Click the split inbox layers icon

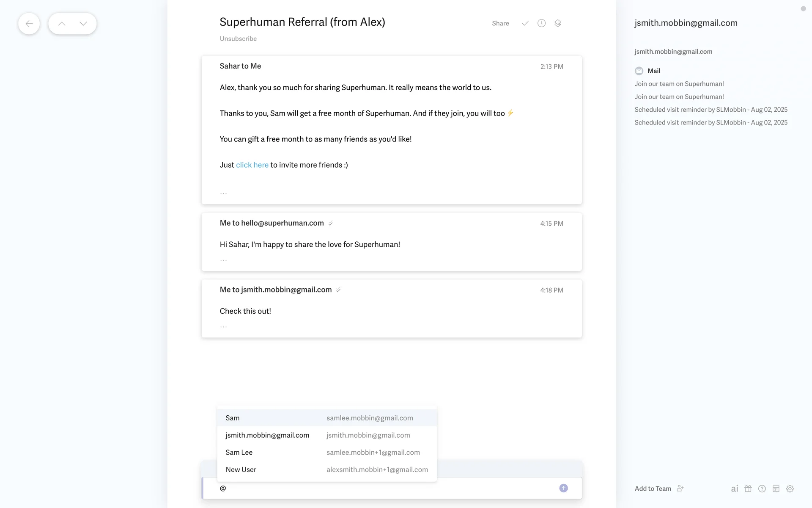(558, 23)
